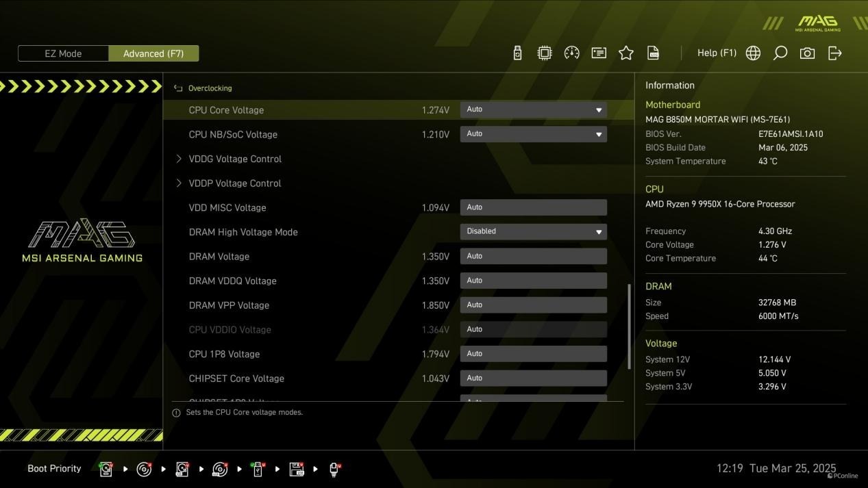Click the CPU 1P8 Voltage Auto field
The width and height of the screenshot is (868, 488).
point(533,354)
